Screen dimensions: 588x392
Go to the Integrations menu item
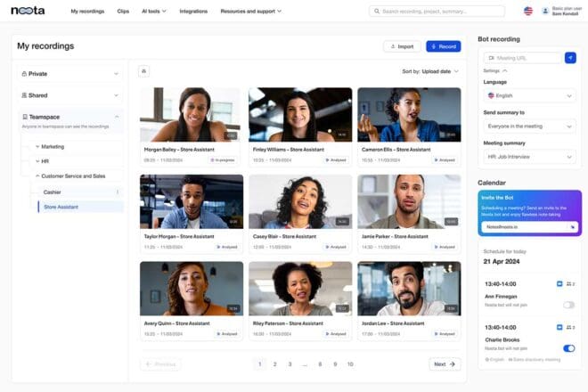[x=192, y=11]
